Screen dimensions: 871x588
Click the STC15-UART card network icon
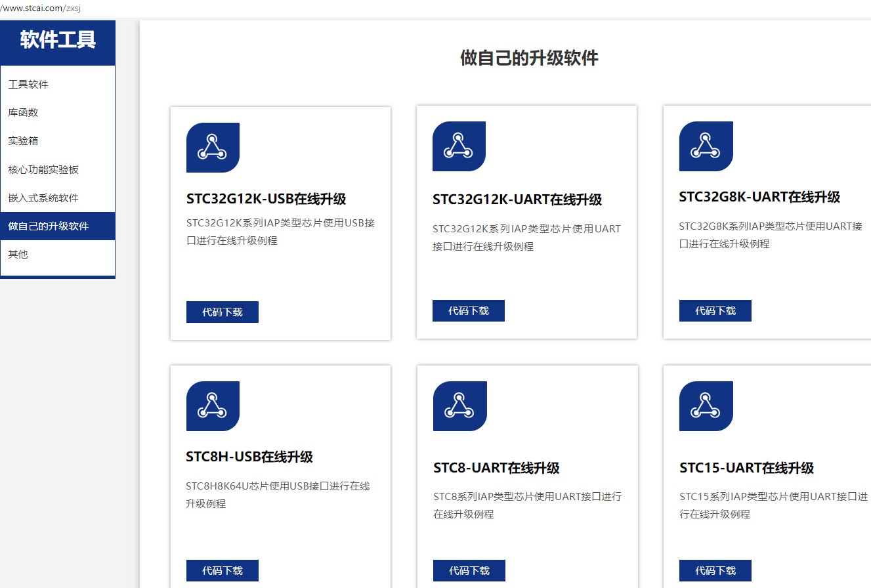[706, 406]
